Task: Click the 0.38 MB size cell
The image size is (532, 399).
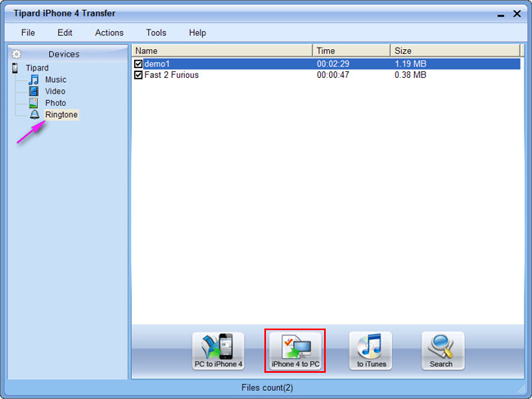Action: (410, 75)
